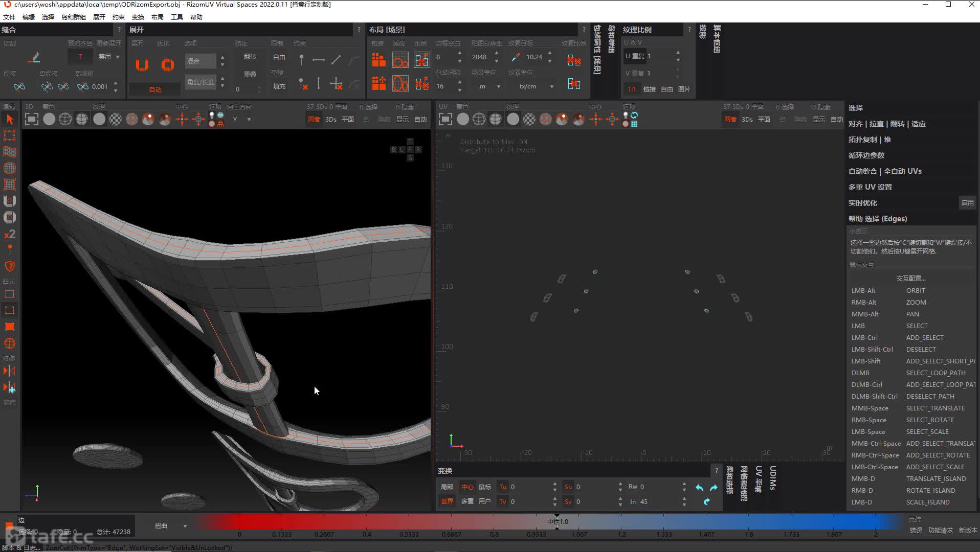The width and height of the screenshot is (980, 552).
Task: Click the x2 tool in left toolbar
Action: click(10, 234)
